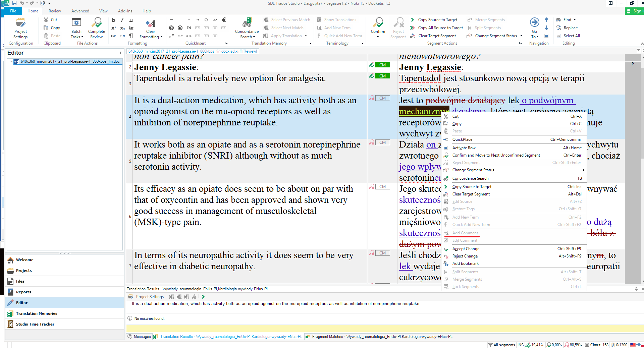The height and width of the screenshot is (348, 644).
Task: Click Clear Target Segment in the ribbon
Action: [x=433, y=36]
